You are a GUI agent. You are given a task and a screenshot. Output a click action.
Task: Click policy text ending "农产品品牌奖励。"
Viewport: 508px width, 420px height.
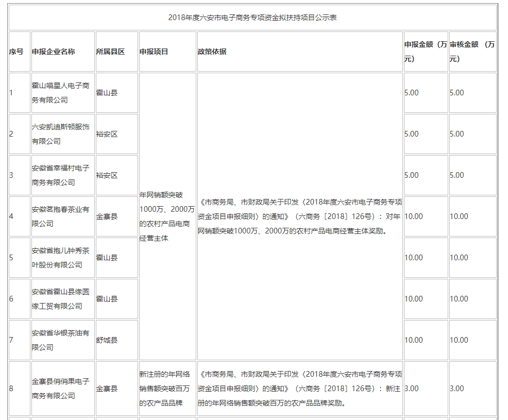[300, 389]
